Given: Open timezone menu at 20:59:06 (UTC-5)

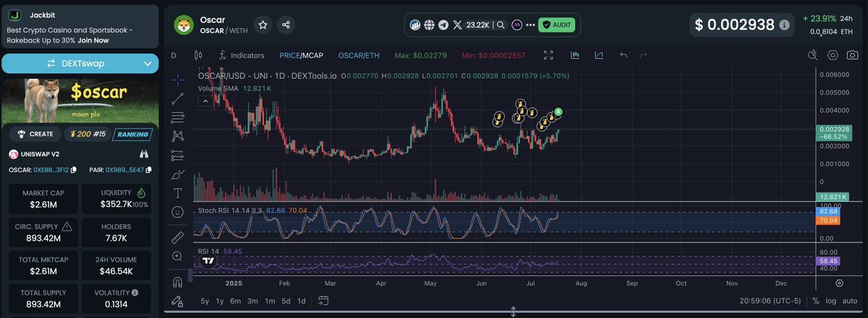Looking at the screenshot, I should click(770, 301).
